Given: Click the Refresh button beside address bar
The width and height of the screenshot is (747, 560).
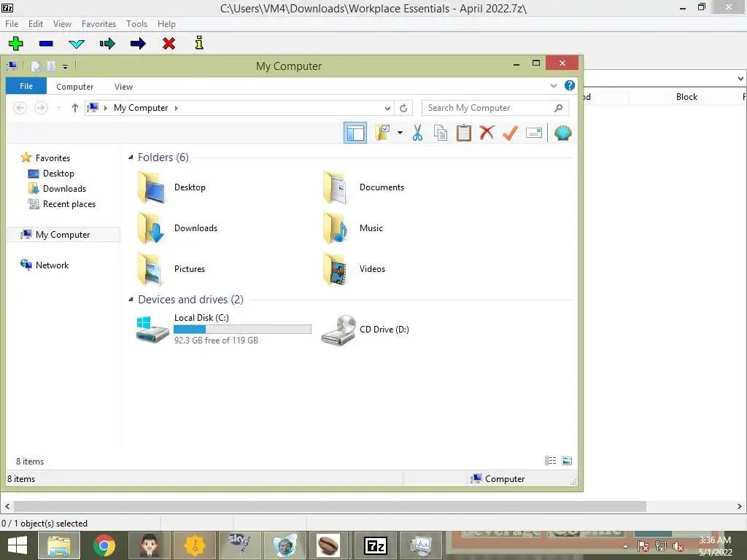Looking at the screenshot, I should coord(403,108).
